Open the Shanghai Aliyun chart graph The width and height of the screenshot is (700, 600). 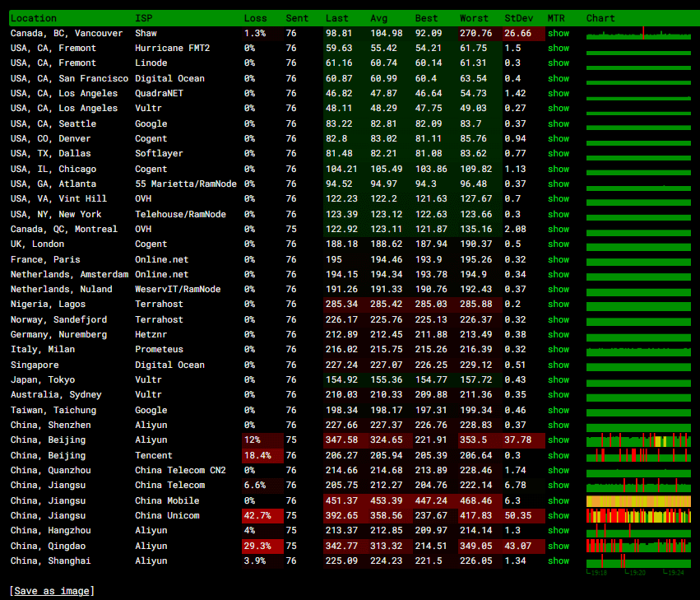[638, 561]
